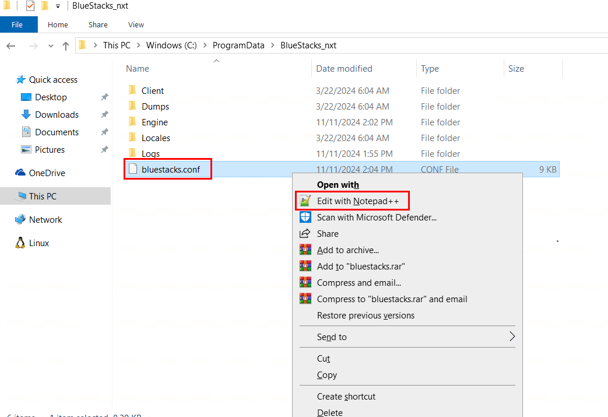This screenshot has height=417, width=608.
Task: Click Windows (C:) breadcrumb in address bar
Action: (x=171, y=45)
